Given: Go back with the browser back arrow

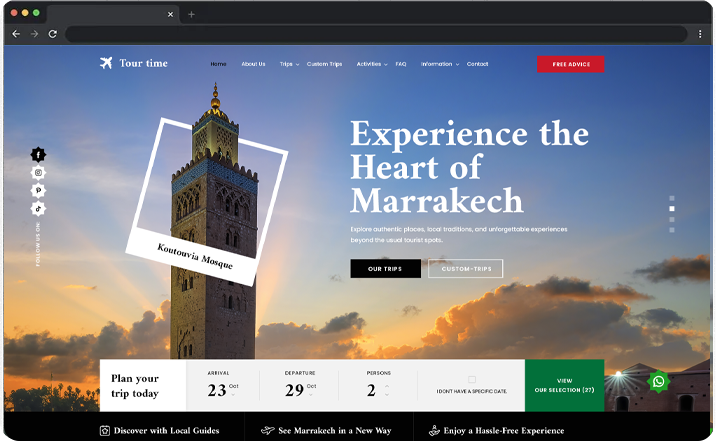Looking at the screenshot, I should click(x=16, y=34).
